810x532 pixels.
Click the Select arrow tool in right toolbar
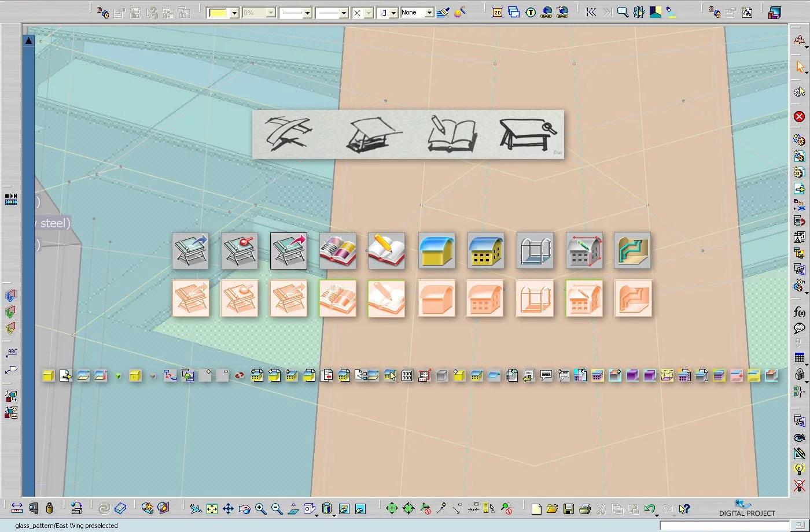click(800, 67)
